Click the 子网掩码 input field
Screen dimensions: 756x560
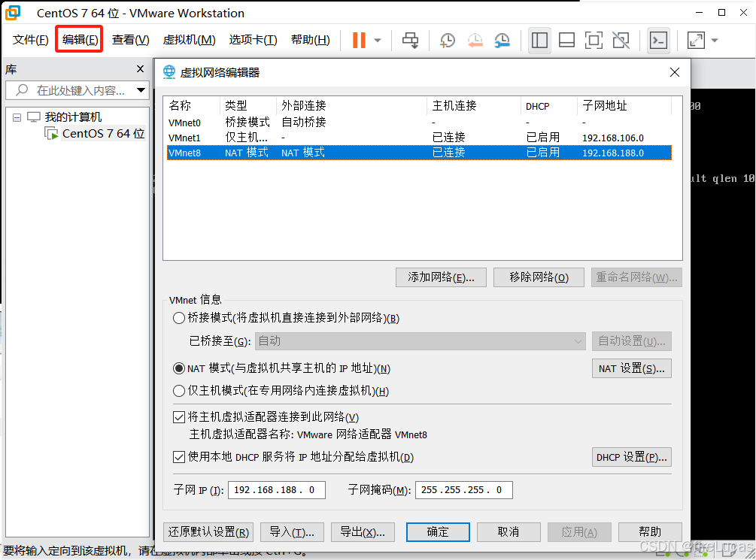click(464, 489)
